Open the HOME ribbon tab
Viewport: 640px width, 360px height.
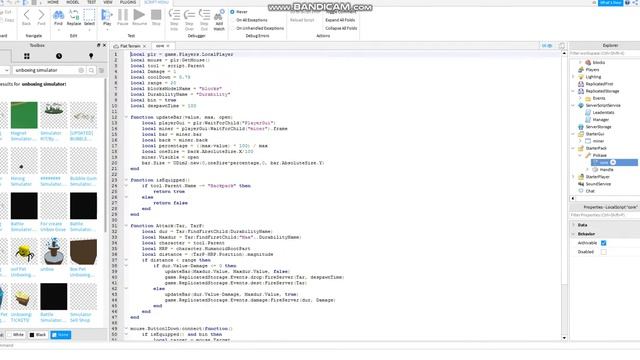tap(53, 2)
